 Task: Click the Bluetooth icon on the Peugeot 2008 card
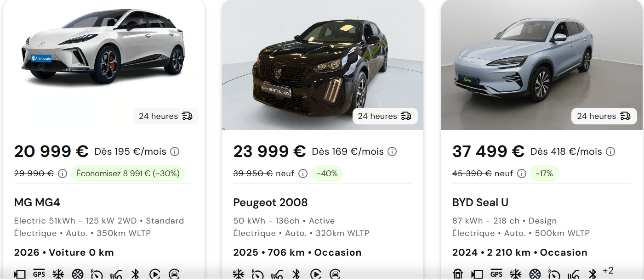pos(296,274)
